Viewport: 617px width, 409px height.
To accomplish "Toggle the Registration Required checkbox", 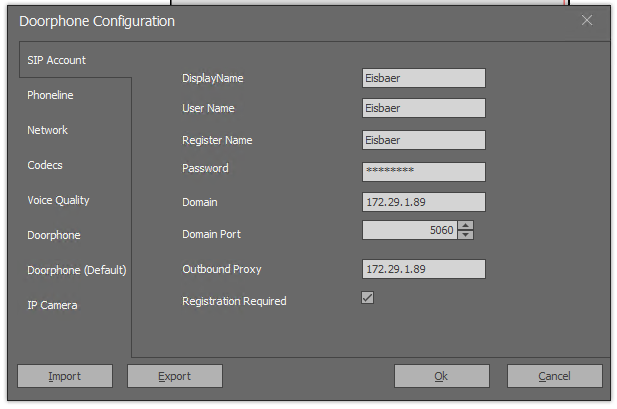I will pos(368,298).
